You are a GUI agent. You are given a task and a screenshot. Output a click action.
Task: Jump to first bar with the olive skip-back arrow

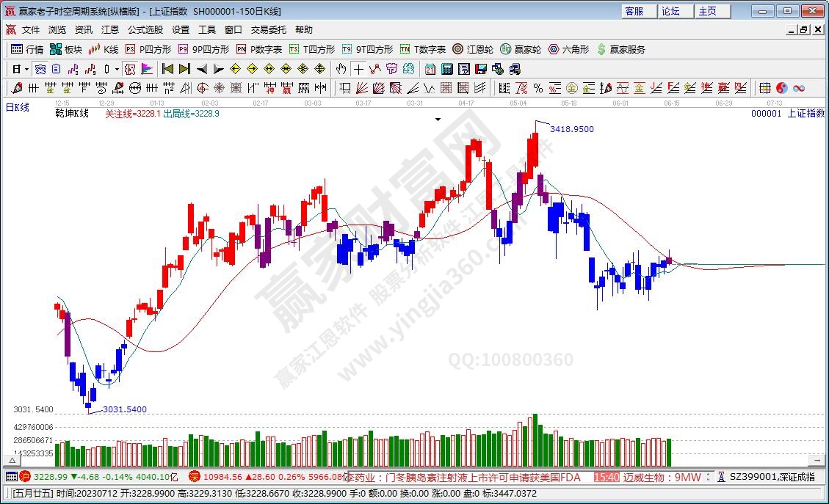(x=167, y=69)
